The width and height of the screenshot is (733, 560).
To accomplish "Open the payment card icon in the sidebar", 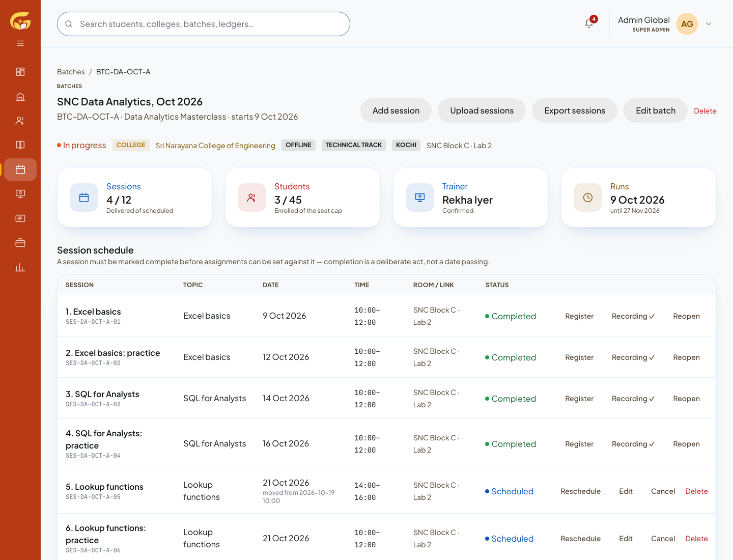I will pos(20,218).
